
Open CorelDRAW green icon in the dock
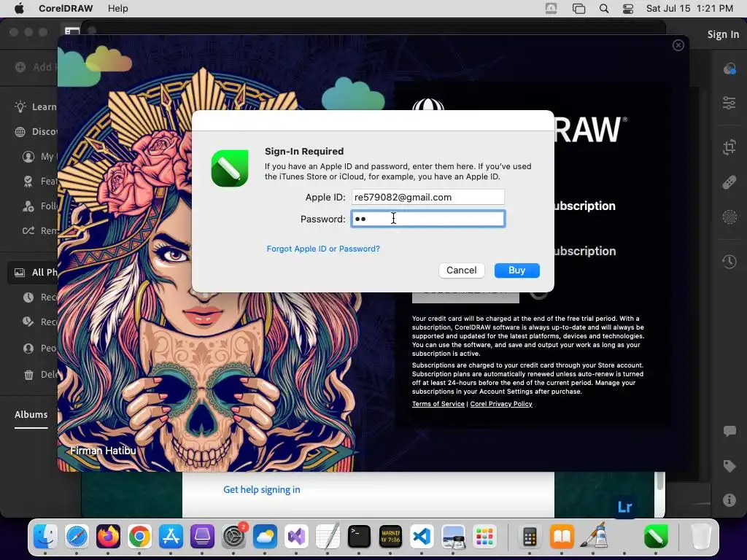656,537
